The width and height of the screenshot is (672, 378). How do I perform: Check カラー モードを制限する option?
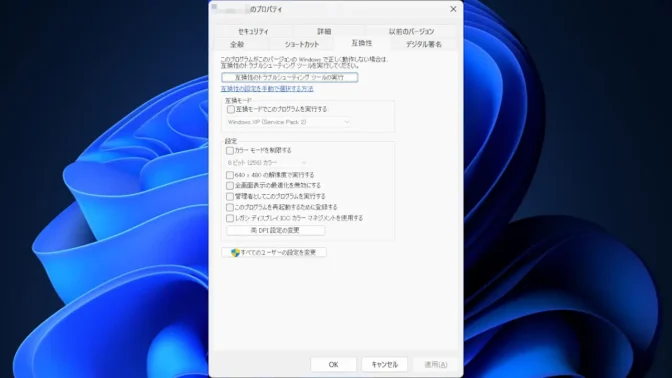click(x=230, y=150)
